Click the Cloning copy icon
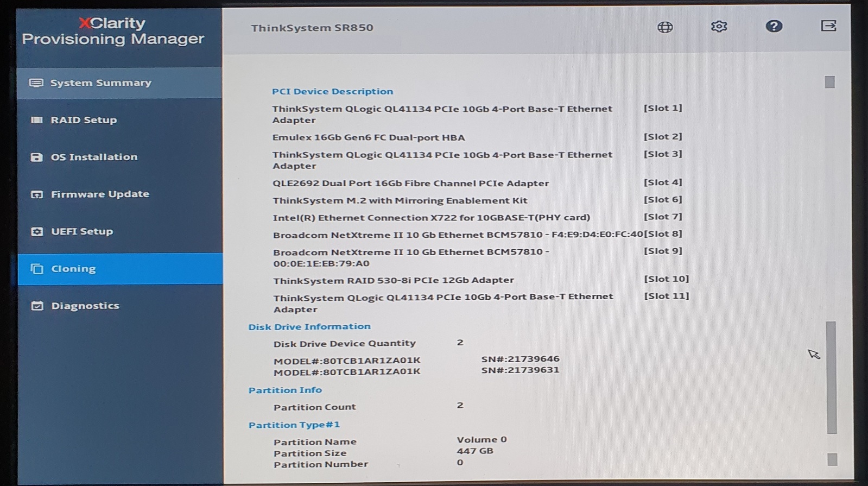 tap(36, 269)
